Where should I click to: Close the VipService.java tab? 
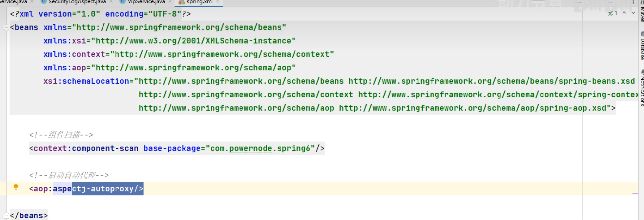tap(170, 2)
